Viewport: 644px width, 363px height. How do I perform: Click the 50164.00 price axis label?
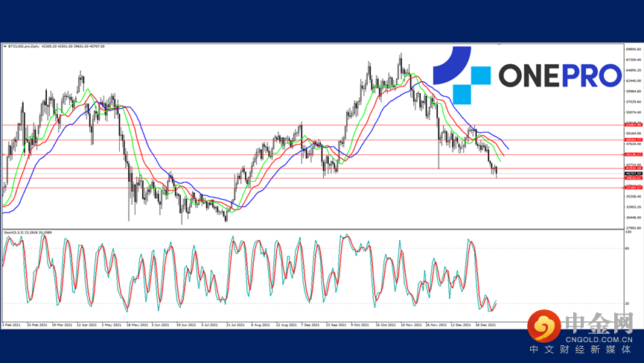[634, 133]
